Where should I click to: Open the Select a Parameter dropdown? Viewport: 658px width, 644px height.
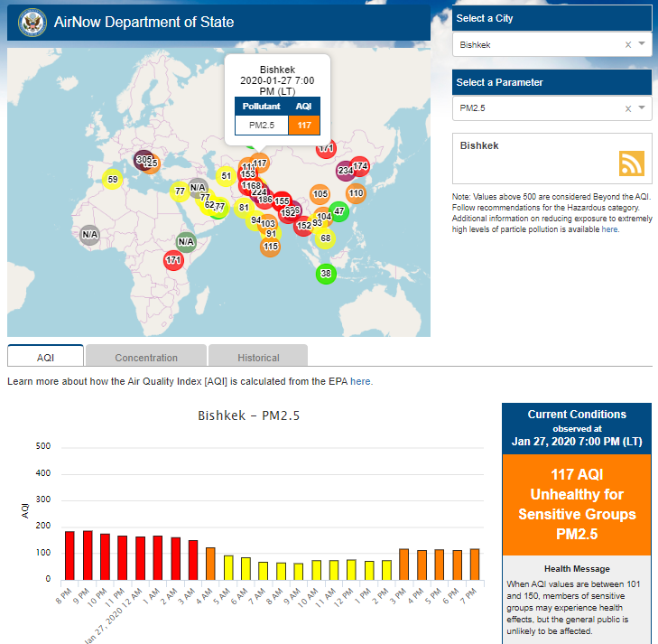click(x=642, y=108)
